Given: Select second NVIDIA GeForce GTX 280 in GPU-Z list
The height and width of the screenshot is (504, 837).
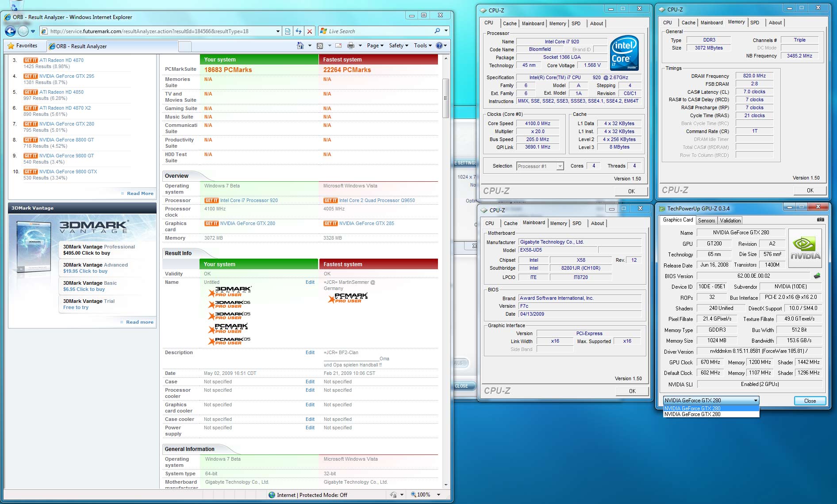Looking at the screenshot, I should pos(711,414).
